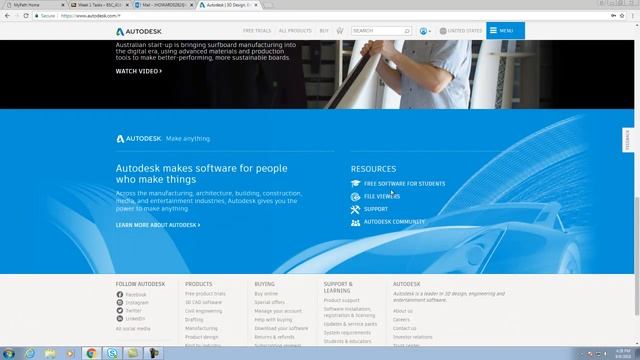Open Students & educators footer link
The image size is (640, 360).
tap(347, 341)
